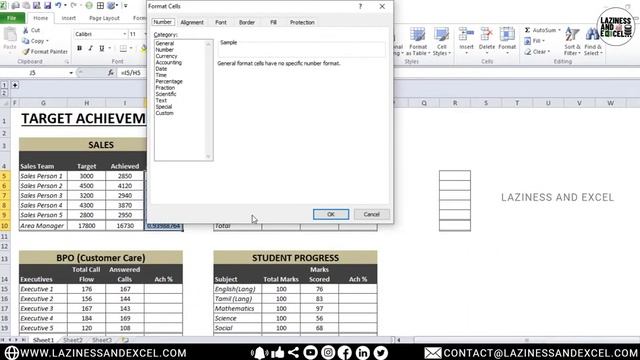Click the AutoSum sigma icon
Image resolution: width=640 pixels, height=360 pixels.
527,30
